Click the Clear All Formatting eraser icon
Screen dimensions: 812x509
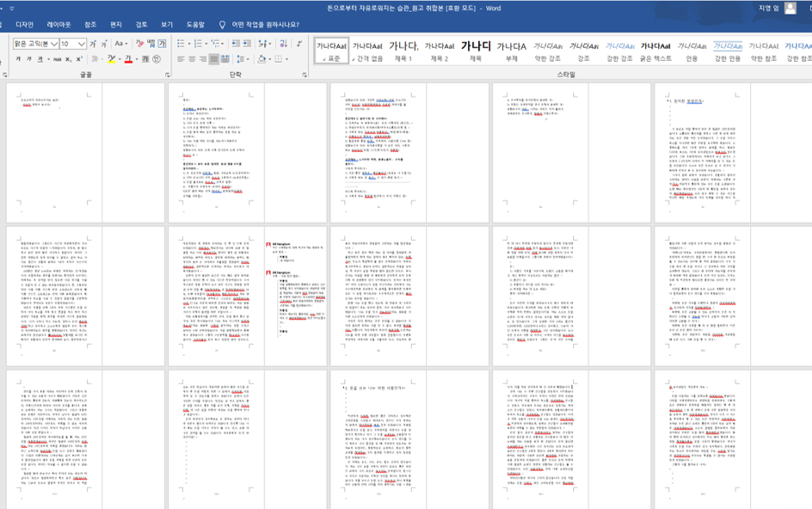139,44
